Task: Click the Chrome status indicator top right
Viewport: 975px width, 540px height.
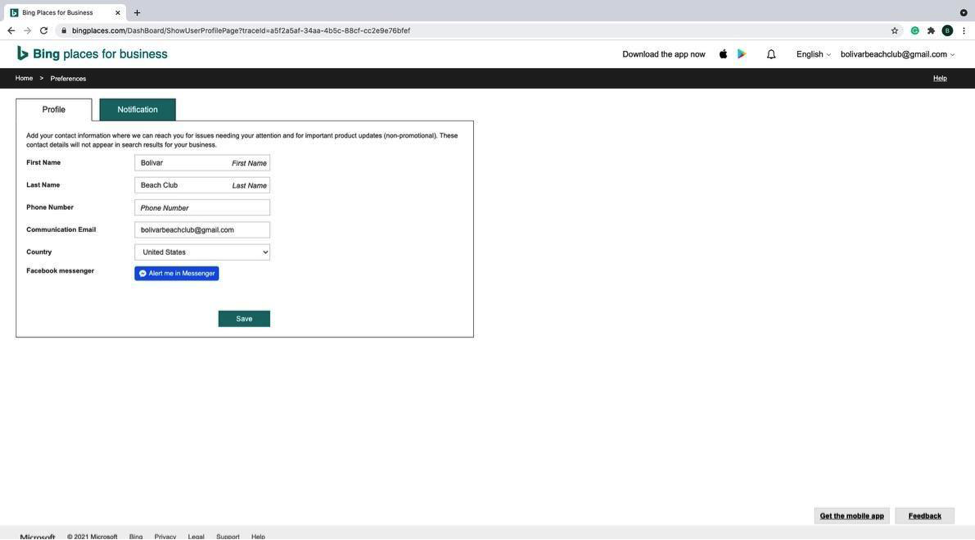Action: coord(963,12)
